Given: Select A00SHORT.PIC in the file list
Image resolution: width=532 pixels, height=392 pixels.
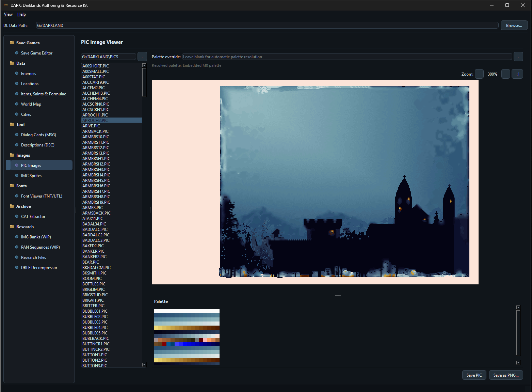Looking at the screenshot, I should pyautogui.click(x=112, y=66).
